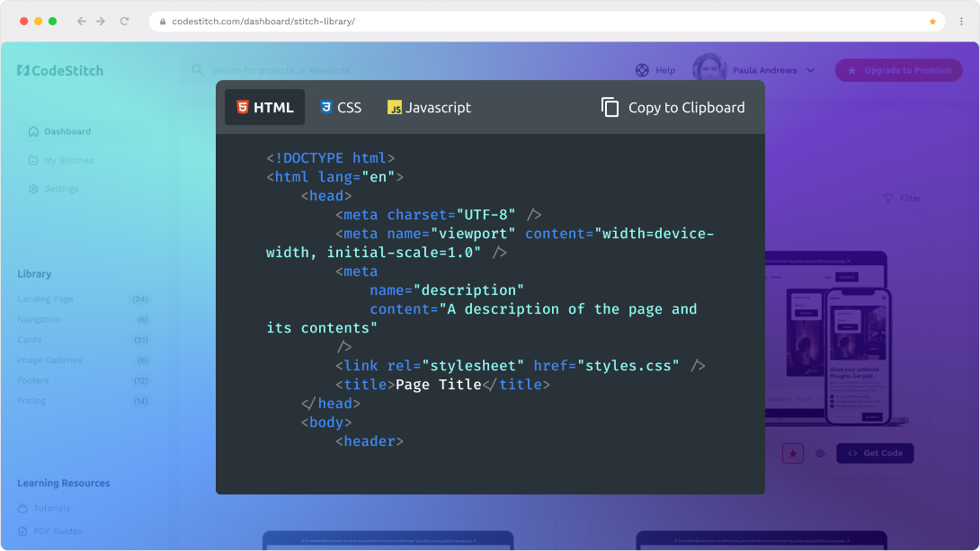Open the browser three-dot menu
Image resolution: width=980 pixels, height=551 pixels.
point(961,21)
